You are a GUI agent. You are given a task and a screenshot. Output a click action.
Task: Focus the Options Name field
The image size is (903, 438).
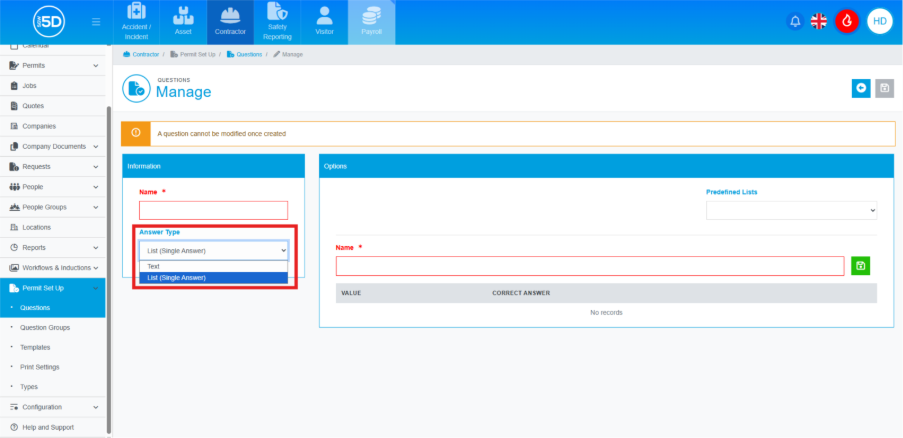590,266
